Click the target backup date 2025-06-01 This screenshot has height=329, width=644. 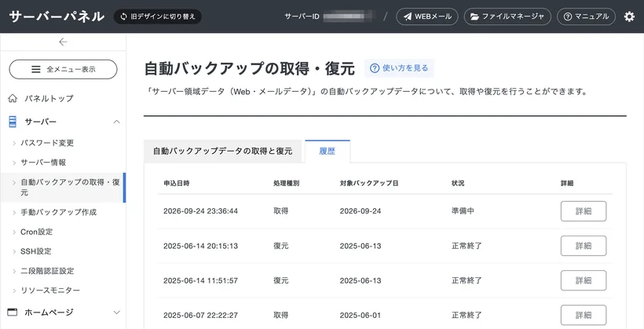(x=360, y=316)
